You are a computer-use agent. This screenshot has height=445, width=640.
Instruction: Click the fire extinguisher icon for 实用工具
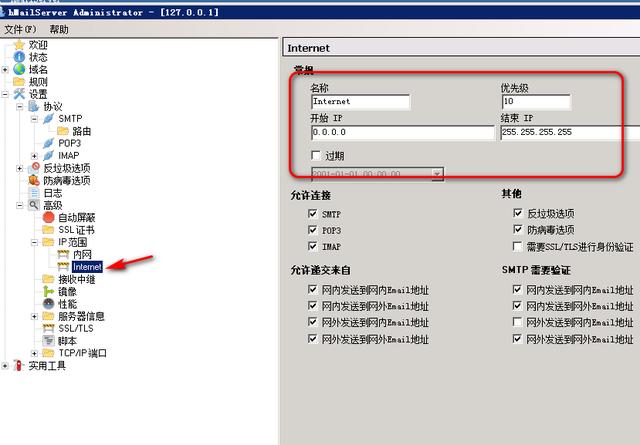pos(18,365)
